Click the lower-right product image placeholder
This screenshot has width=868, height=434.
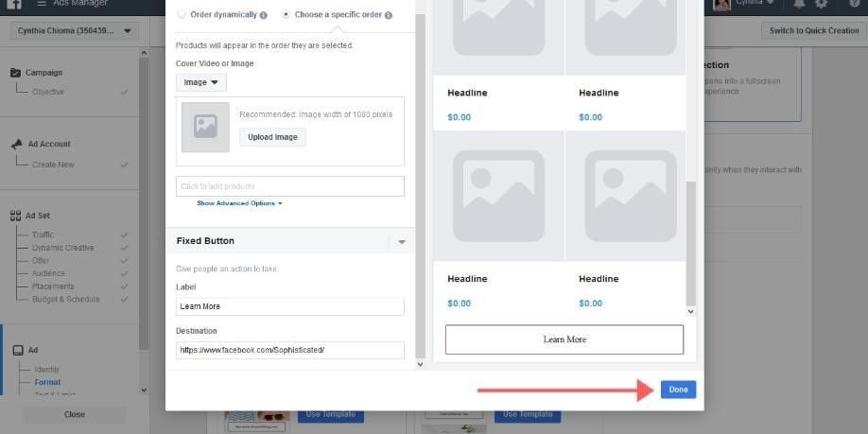pyautogui.click(x=631, y=196)
